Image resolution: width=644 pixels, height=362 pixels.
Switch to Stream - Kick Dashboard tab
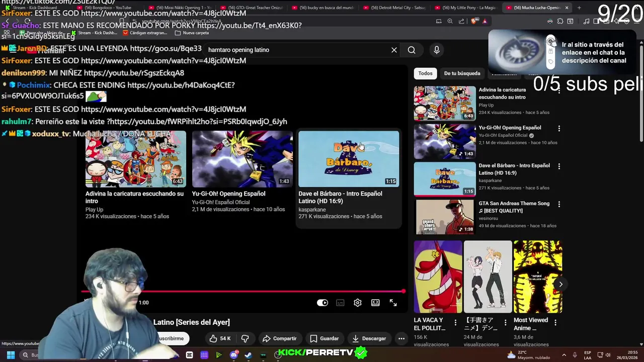35,8
